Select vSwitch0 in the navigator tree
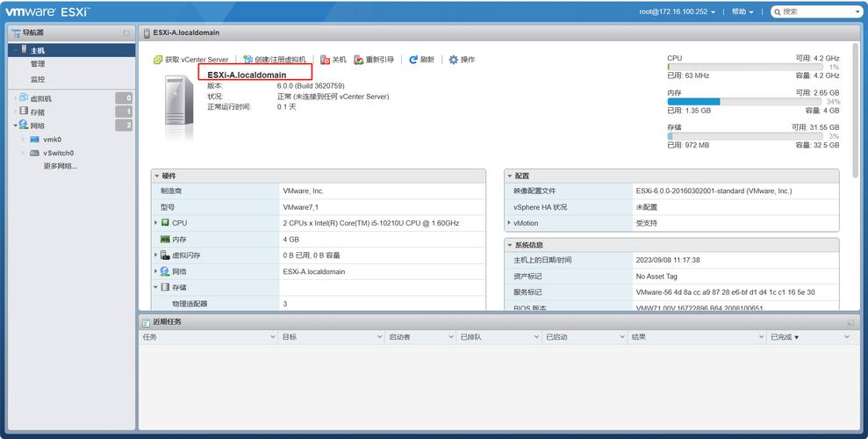This screenshot has width=868, height=439. point(58,153)
